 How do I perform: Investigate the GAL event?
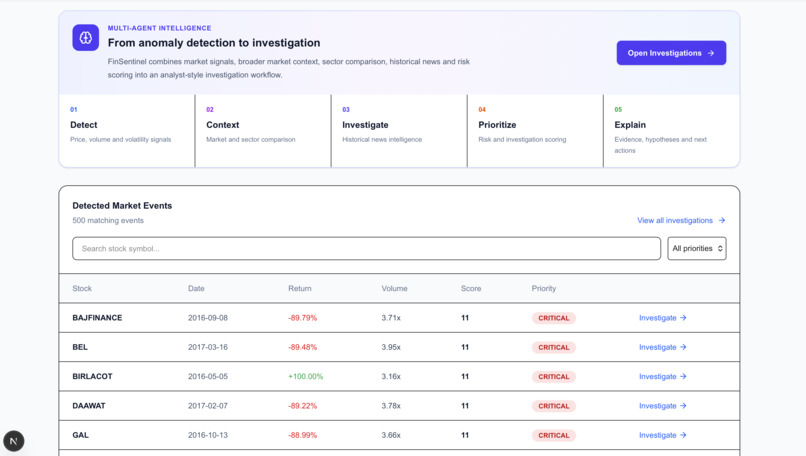[x=663, y=435]
